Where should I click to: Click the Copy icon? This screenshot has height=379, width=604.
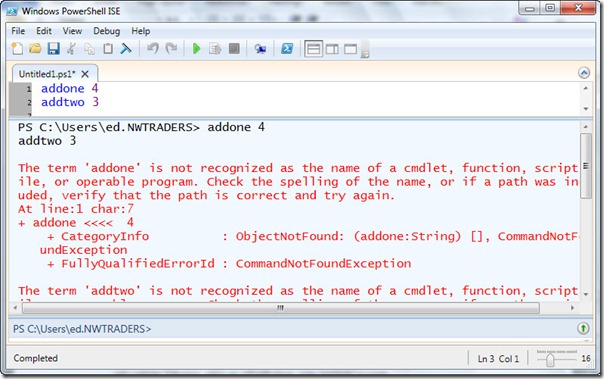click(89, 49)
